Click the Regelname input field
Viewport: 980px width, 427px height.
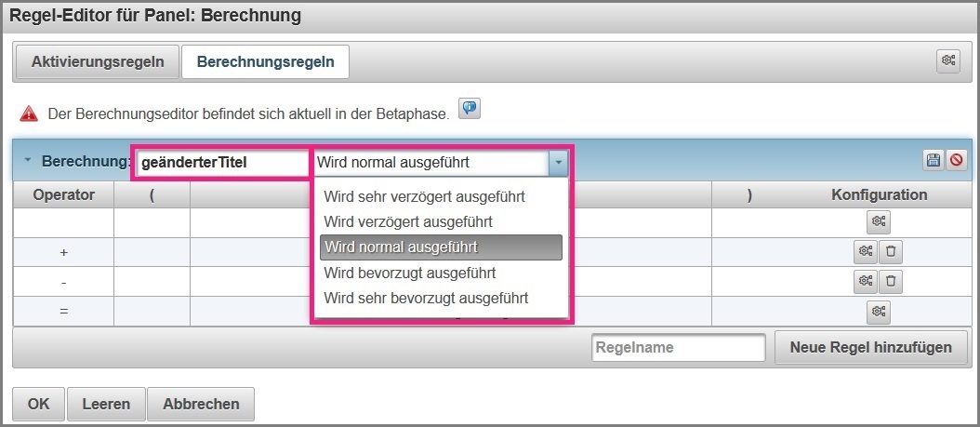[x=679, y=347]
